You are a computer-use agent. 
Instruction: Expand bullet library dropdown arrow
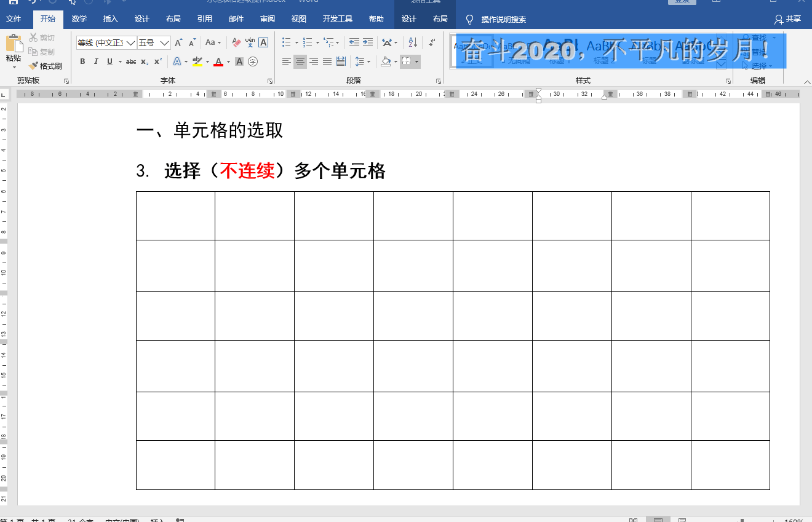tap(297, 43)
